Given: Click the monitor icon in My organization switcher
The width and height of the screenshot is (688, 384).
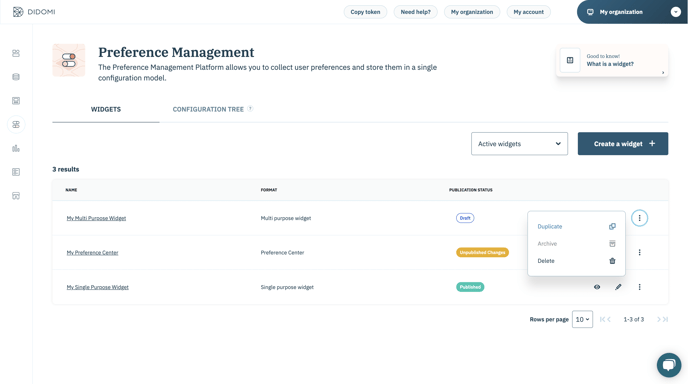Looking at the screenshot, I should (590, 12).
